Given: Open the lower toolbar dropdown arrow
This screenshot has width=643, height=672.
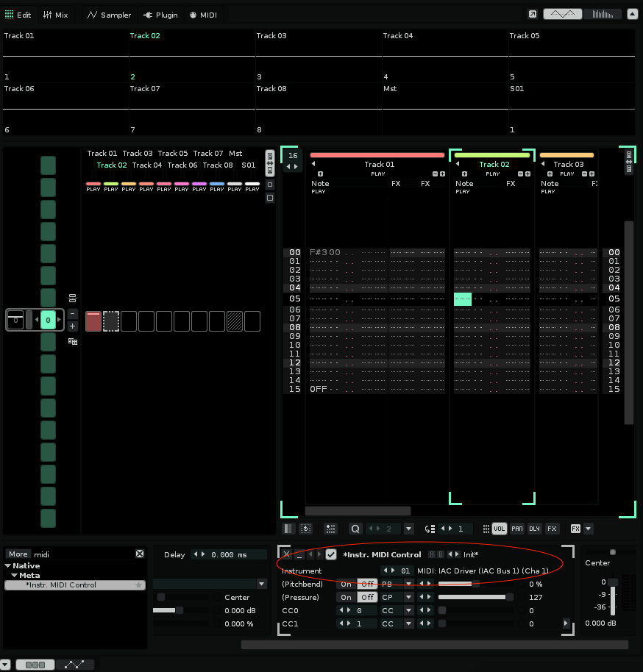Looking at the screenshot, I should [5, 665].
